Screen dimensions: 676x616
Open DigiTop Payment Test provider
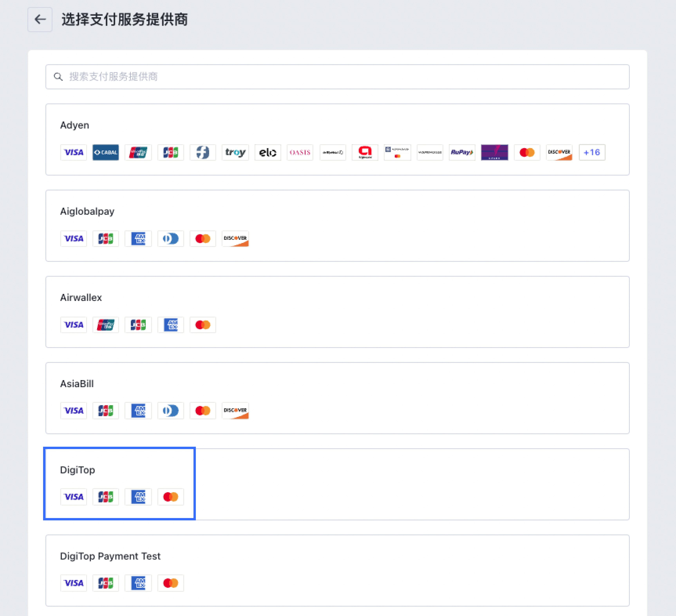click(110, 556)
